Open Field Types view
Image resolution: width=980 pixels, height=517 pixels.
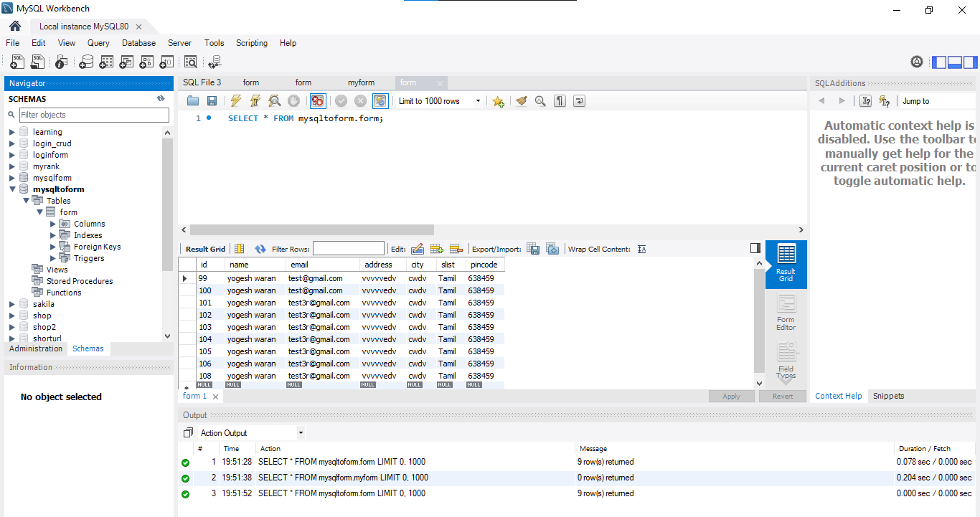pos(786,361)
